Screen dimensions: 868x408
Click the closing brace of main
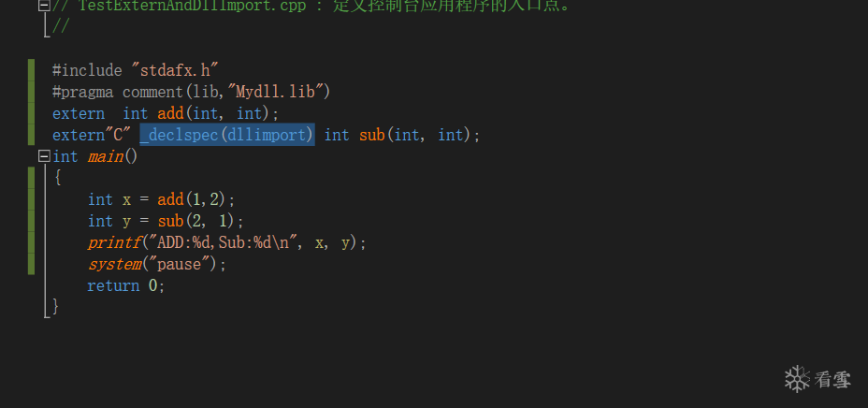click(55, 306)
